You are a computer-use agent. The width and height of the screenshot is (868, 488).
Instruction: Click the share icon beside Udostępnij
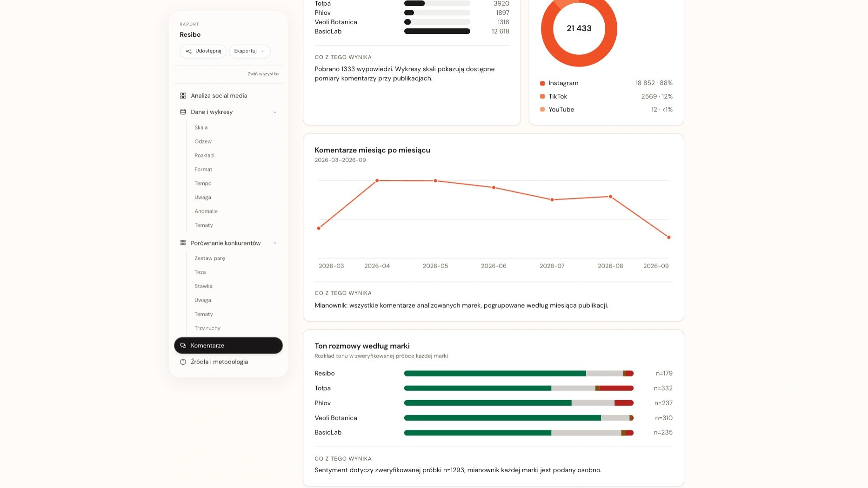pyautogui.click(x=188, y=51)
